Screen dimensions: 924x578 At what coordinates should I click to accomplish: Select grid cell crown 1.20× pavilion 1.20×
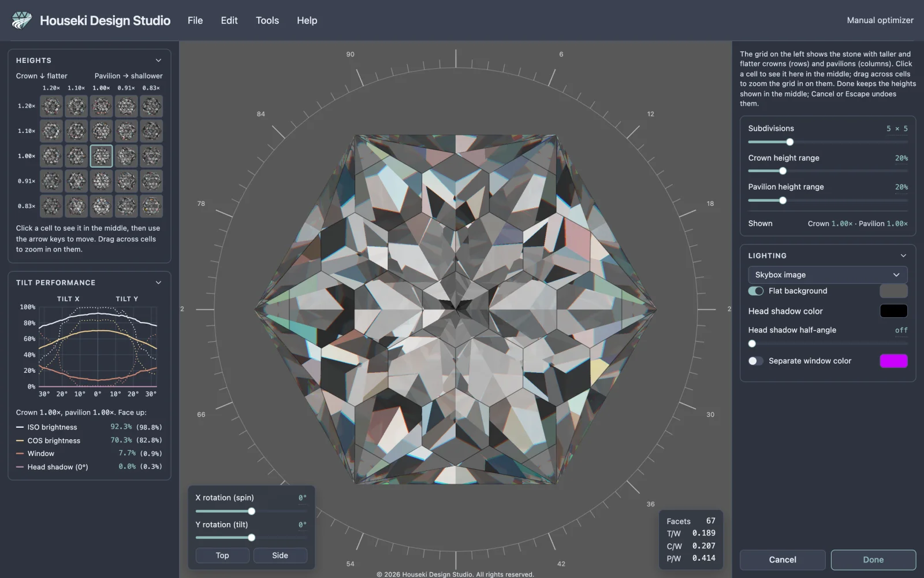(51, 106)
